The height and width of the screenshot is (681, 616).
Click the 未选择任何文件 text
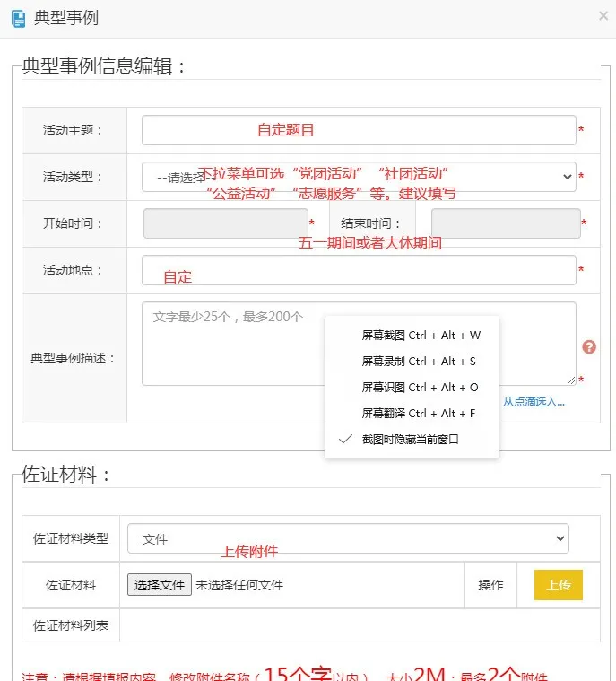click(239, 585)
